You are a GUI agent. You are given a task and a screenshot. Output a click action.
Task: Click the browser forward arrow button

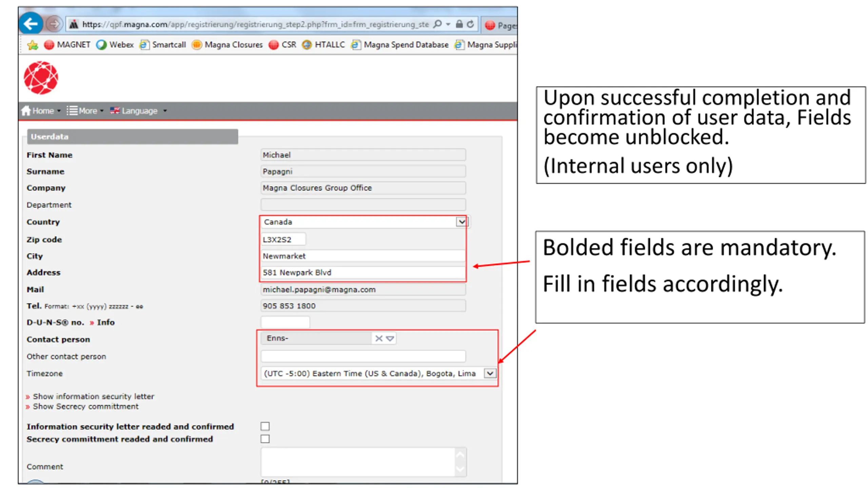pyautogui.click(x=54, y=24)
